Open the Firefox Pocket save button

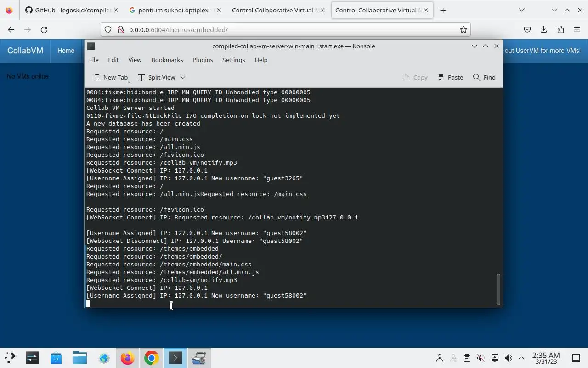pos(527,29)
